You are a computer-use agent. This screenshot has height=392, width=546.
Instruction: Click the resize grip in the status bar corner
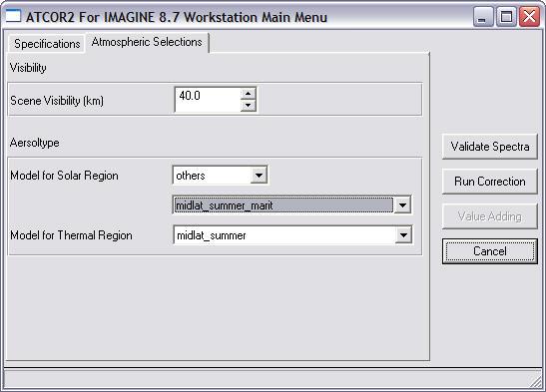click(536, 381)
